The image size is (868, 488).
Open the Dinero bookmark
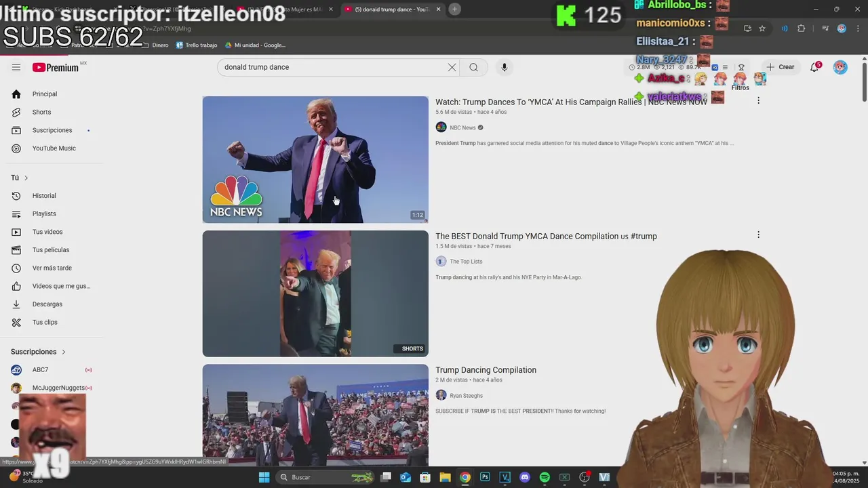tap(155, 45)
